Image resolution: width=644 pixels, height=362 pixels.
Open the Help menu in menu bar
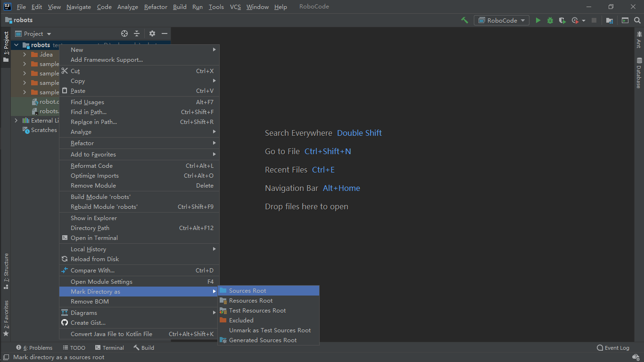281,7
